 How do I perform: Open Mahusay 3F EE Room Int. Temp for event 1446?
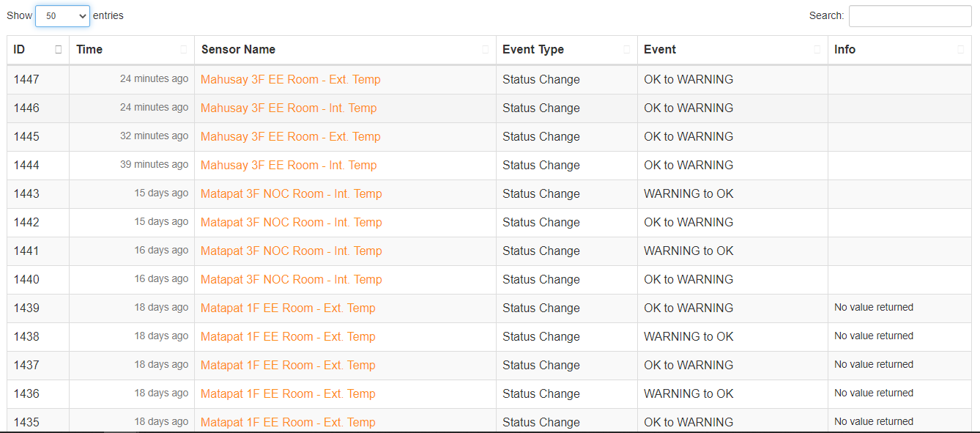point(289,108)
